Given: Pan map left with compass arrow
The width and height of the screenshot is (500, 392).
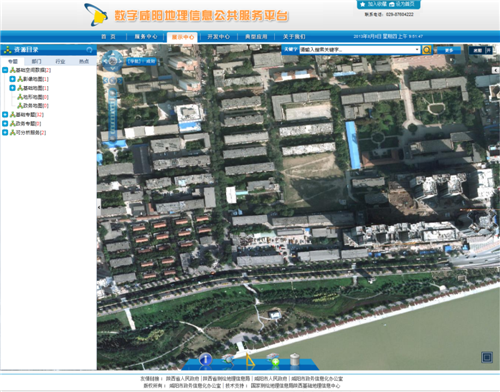Looking at the screenshot, I should tap(105, 61).
